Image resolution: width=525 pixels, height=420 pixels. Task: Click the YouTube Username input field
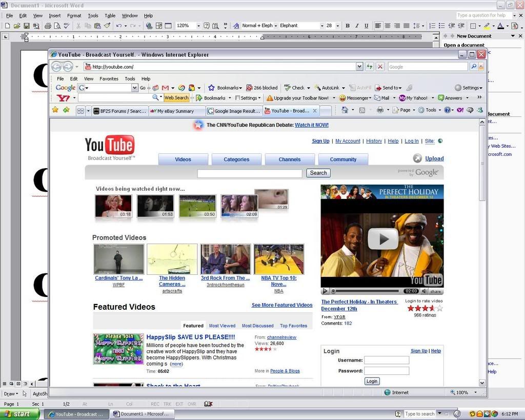click(387, 360)
